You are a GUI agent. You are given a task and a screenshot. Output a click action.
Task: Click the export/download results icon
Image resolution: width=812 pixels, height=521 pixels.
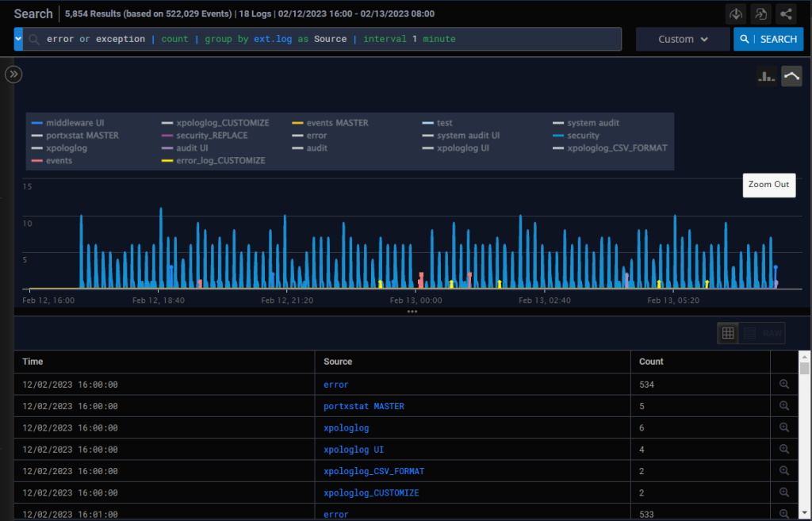pyautogui.click(x=736, y=14)
